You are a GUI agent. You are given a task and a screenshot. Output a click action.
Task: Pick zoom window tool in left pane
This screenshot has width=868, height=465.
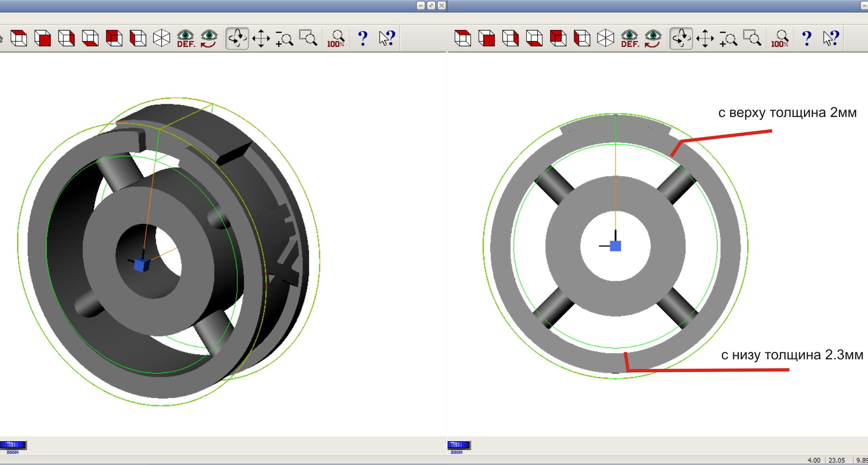click(x=308, y=38)
